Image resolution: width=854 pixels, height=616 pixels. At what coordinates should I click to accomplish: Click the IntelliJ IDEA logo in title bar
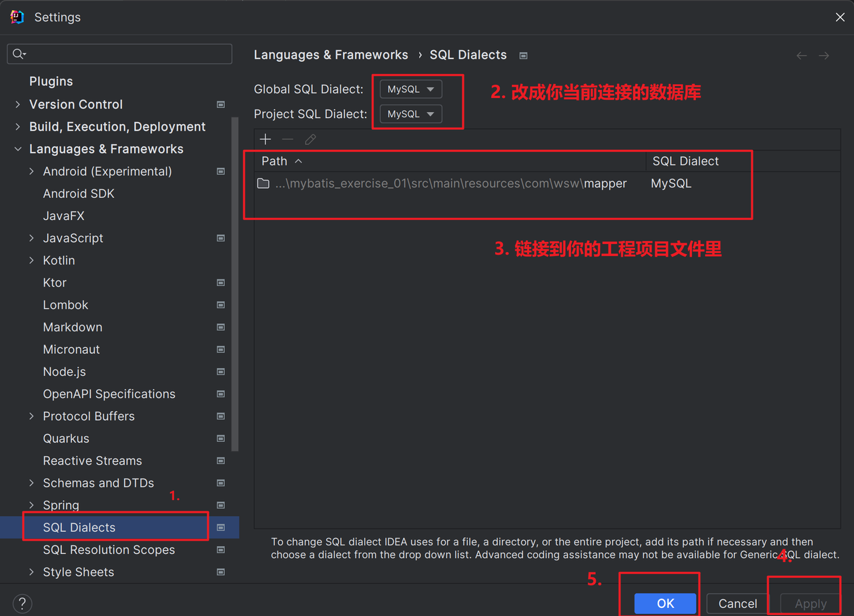click(x=17, y=17)
